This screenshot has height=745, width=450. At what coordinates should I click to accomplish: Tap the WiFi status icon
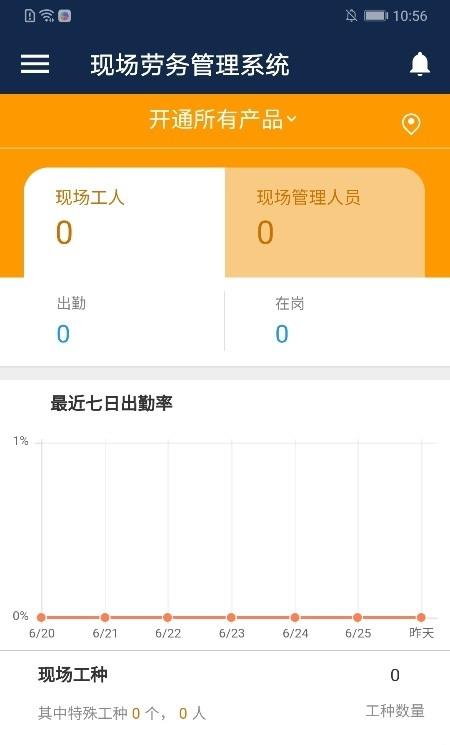coord(47,16)
